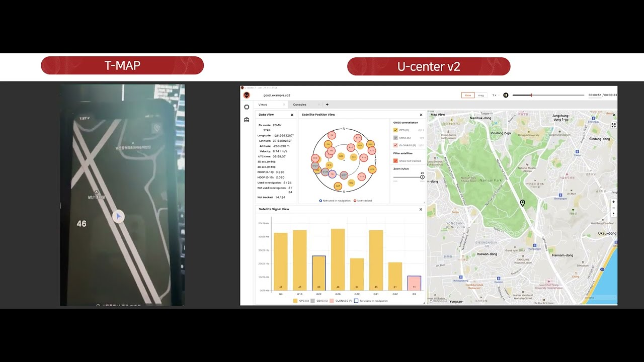Click the UTC time value 05:59:07
Viewport: 644px width, 362px height.
click(x=279, y=156)
